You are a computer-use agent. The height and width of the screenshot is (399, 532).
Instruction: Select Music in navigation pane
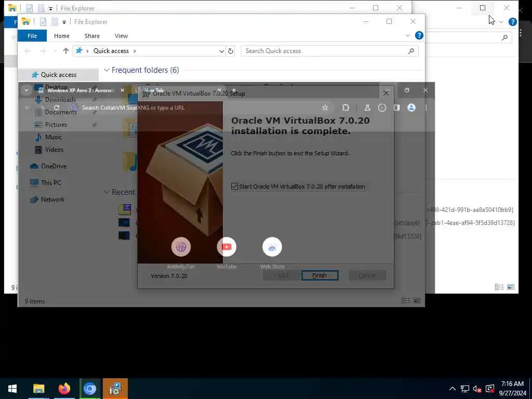[54, 137]
